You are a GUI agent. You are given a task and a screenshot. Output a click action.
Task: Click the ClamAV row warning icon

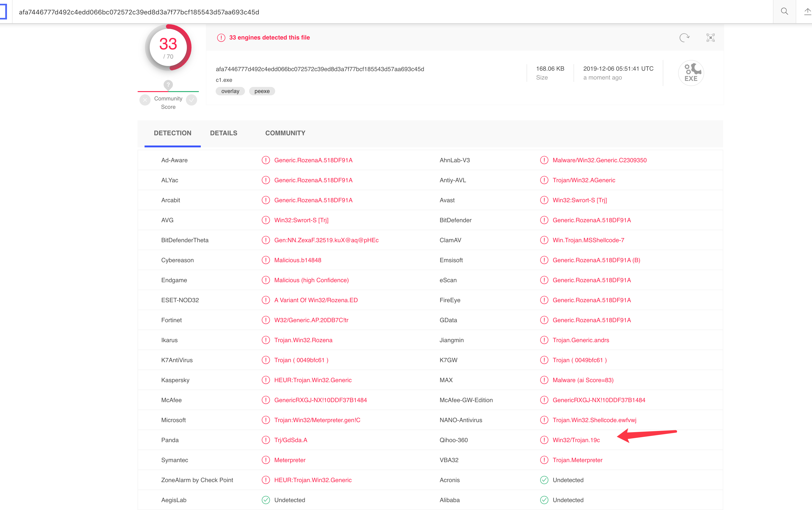pos(544,240)
